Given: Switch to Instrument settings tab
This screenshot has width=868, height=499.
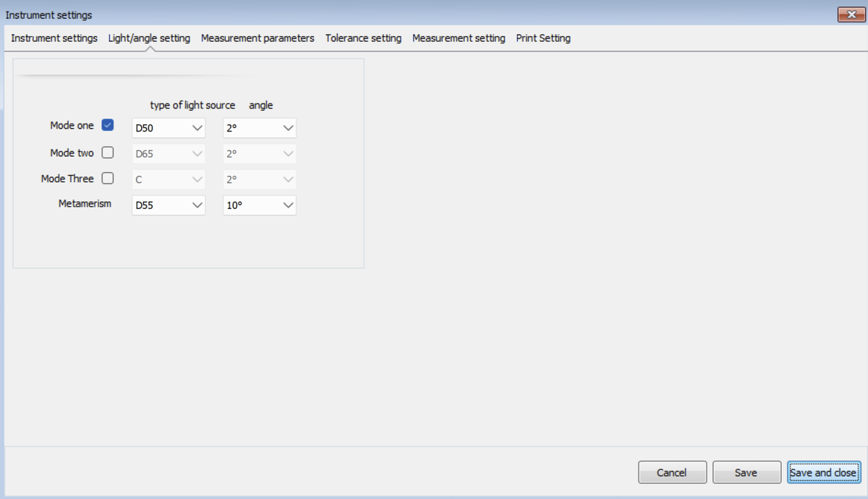Looking at the screenshot, I should pos(54,38).
